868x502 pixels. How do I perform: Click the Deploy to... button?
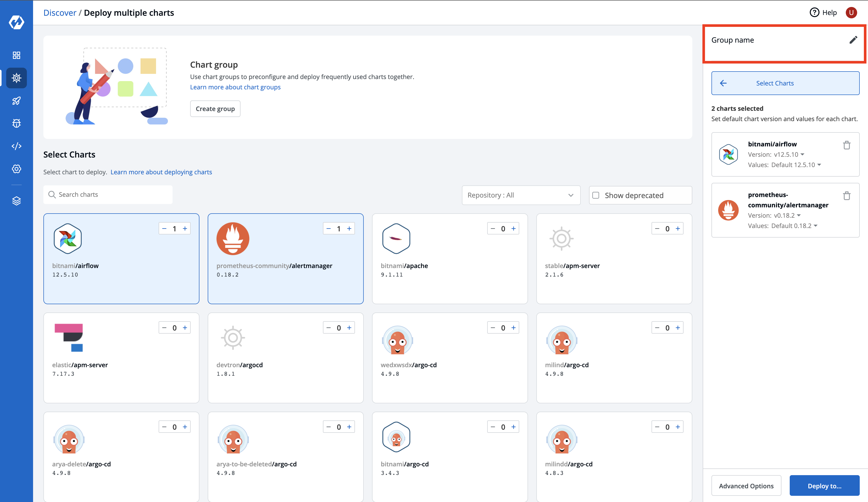(x=824, y=486)
